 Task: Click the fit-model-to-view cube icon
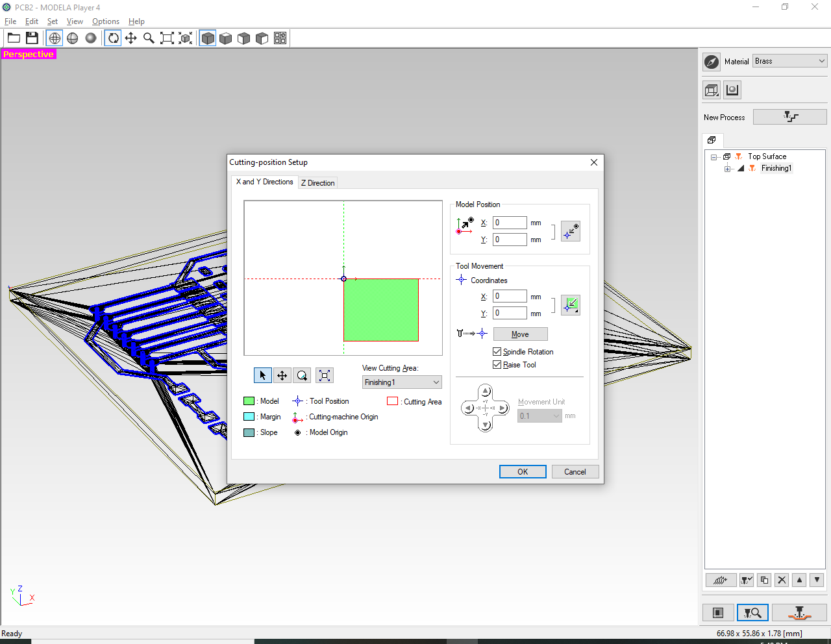pos(185,38)
